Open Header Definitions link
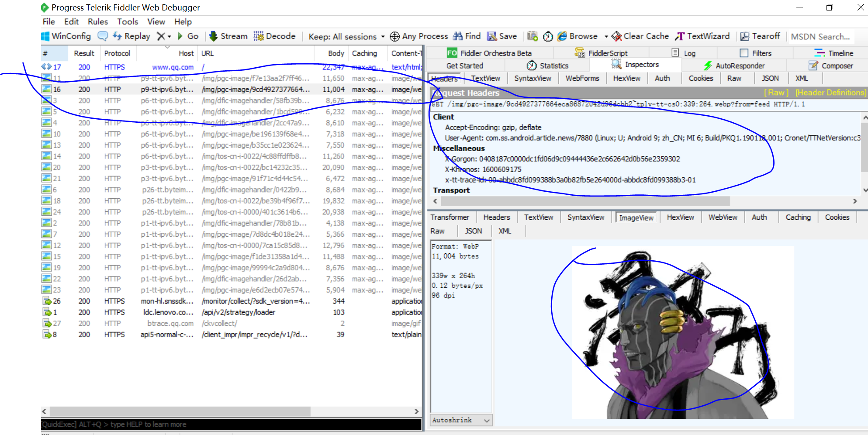 (x=830, y=93)
